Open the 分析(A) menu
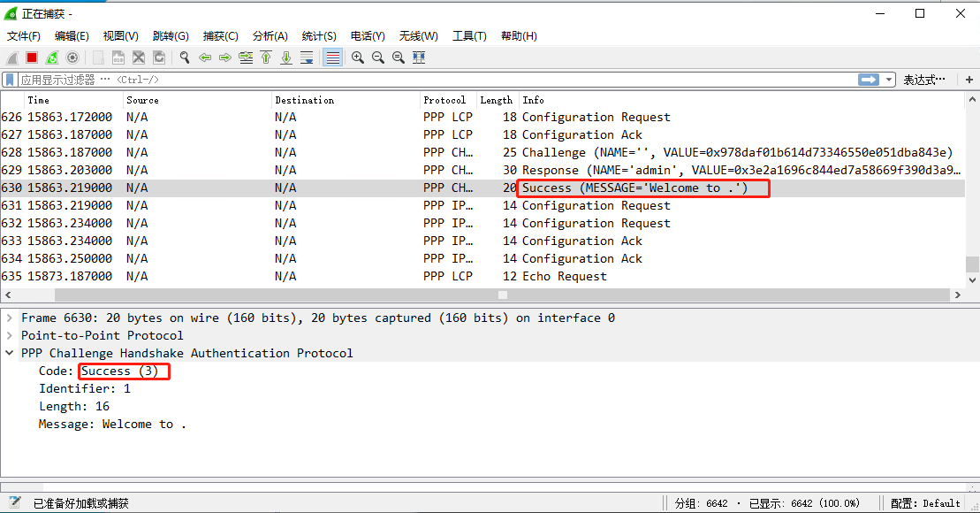The width and height of the screenshot is (980, 513). pyautogui.click(x=270, y=36)
